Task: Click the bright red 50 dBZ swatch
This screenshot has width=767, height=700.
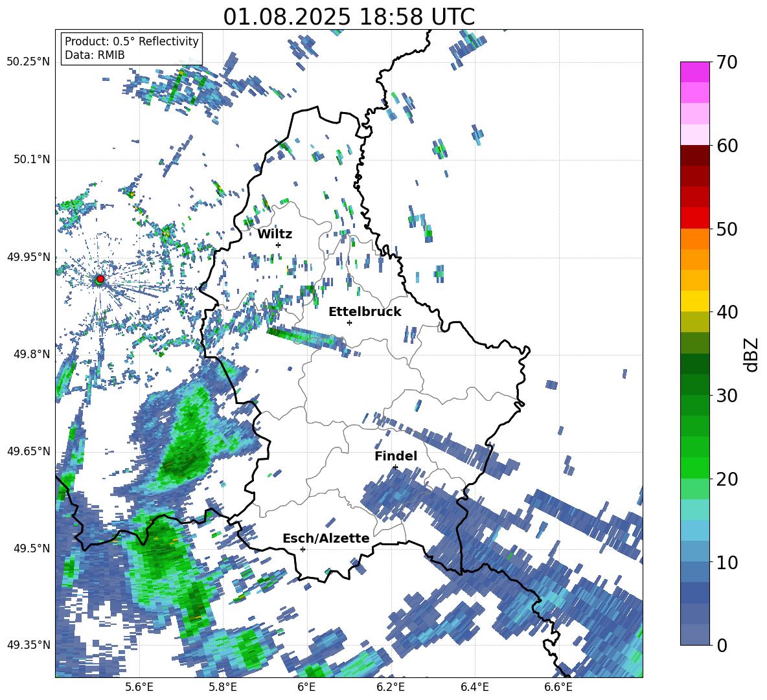Action: click(x=694, y=218)
